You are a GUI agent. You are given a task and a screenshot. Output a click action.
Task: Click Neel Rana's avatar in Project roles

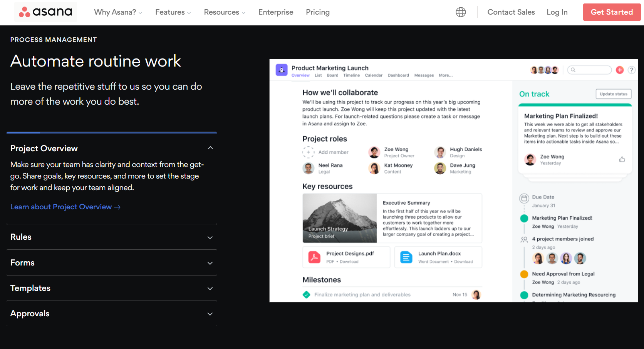pos(309,168)
